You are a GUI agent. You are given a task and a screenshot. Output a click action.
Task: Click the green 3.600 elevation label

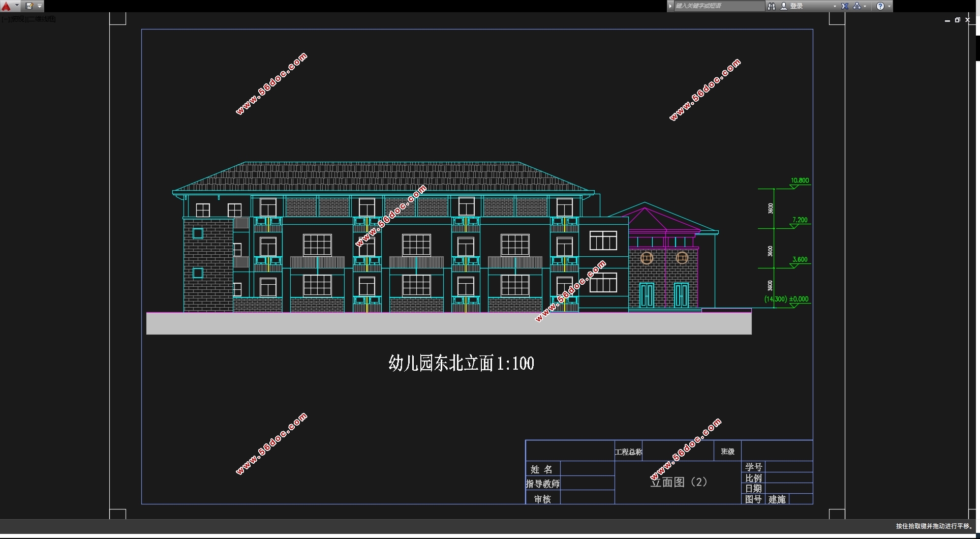(800, 259)
